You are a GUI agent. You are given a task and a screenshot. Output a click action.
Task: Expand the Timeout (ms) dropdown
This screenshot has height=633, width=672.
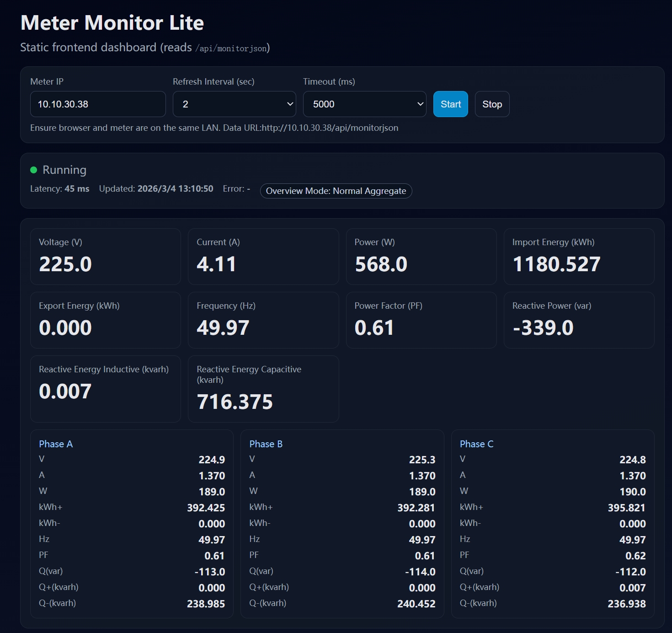(x=364, y=104)
